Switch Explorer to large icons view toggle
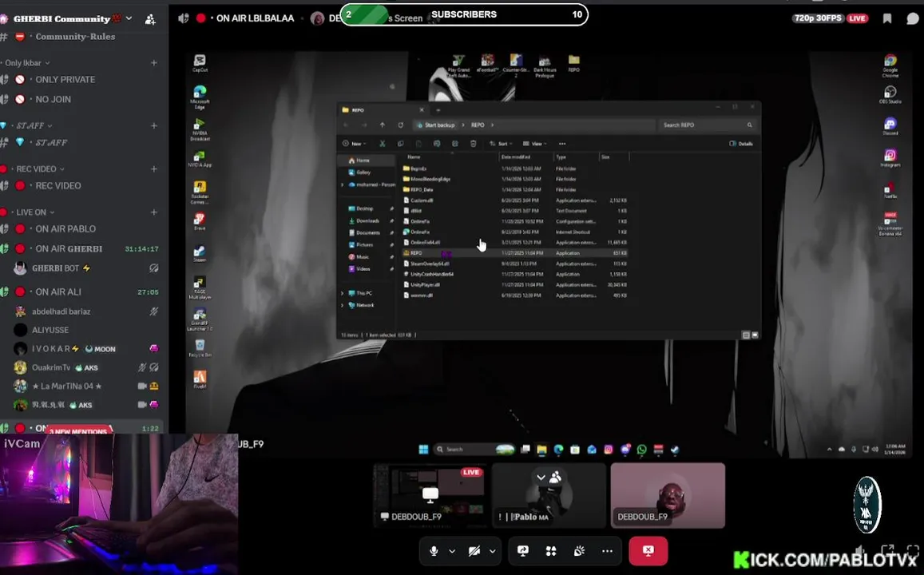The height and width of the screenshot is (575, 924). point(755,335)
